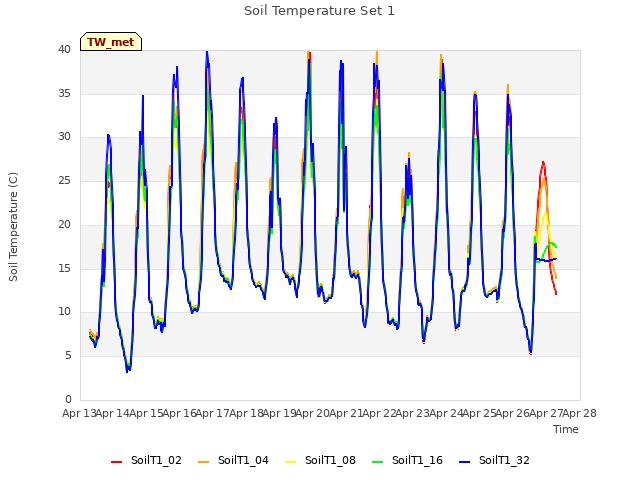This screenshot has width=640, height=480.
Task: Click the Apr 24 x-axis tick label
Action: [446, 413]
